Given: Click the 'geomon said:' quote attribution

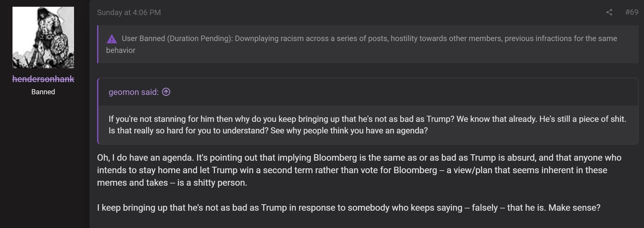Looking at the screenshot, I should [134, 92].
